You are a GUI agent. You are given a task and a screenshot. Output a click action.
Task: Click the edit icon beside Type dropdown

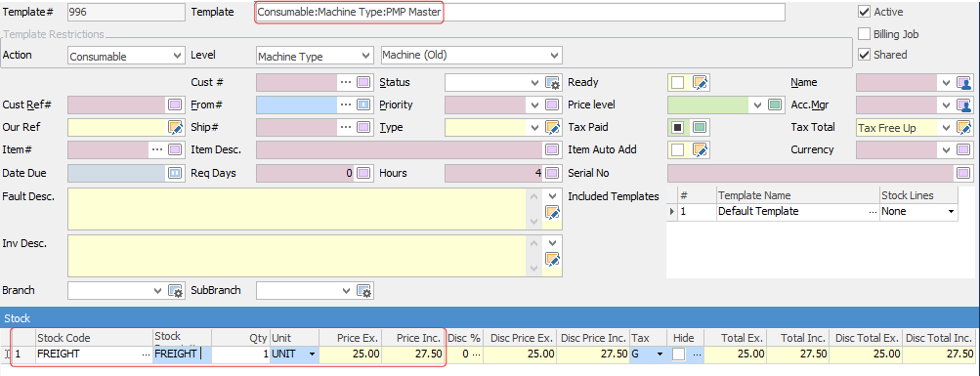[x=552, y=127]
